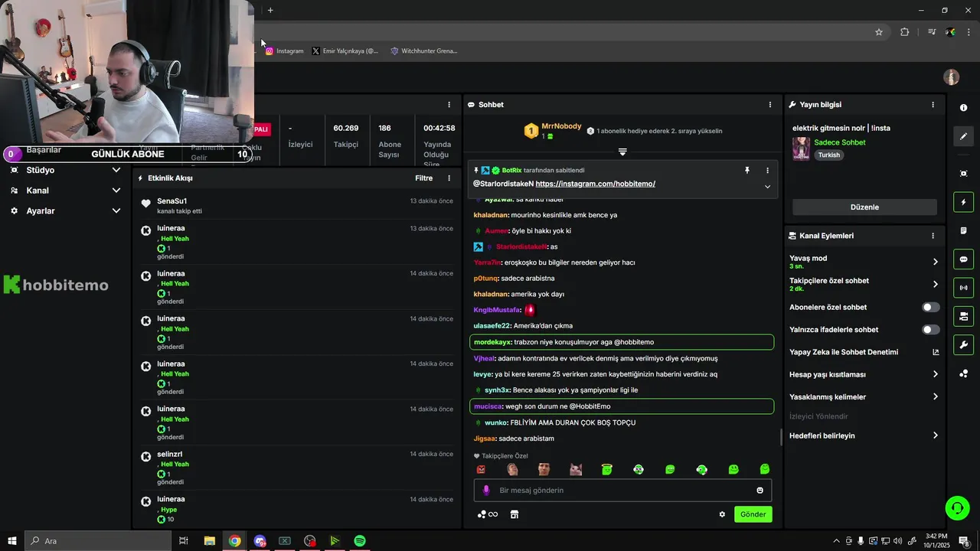Toggle the lightning bolt activity panel icon
This screenshot has height=551, width=980.
(963, 203)
